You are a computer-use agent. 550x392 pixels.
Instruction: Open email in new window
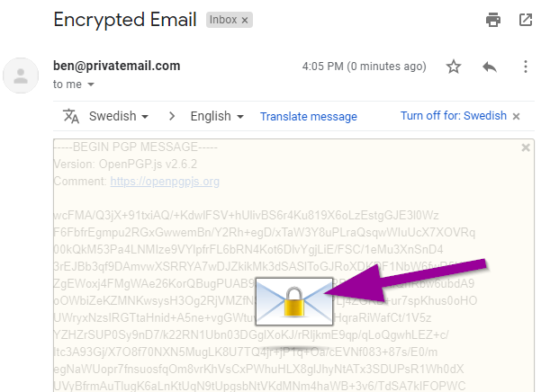[x=526, y=20]
